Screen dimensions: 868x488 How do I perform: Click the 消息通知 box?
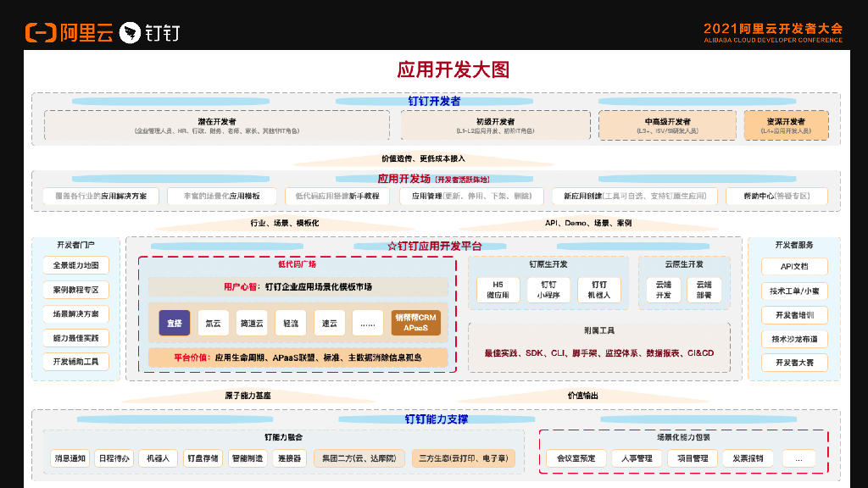[70, 458]
